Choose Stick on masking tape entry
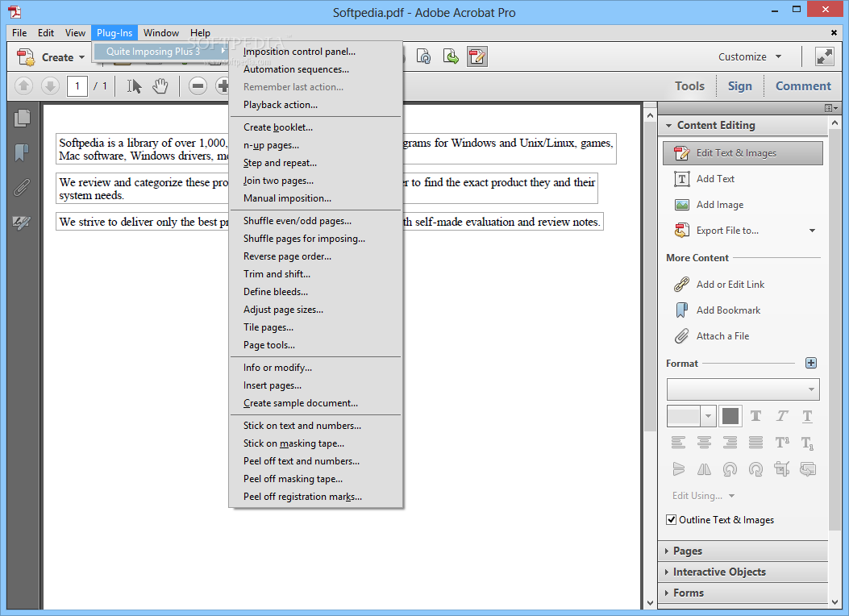 [315, 443]
